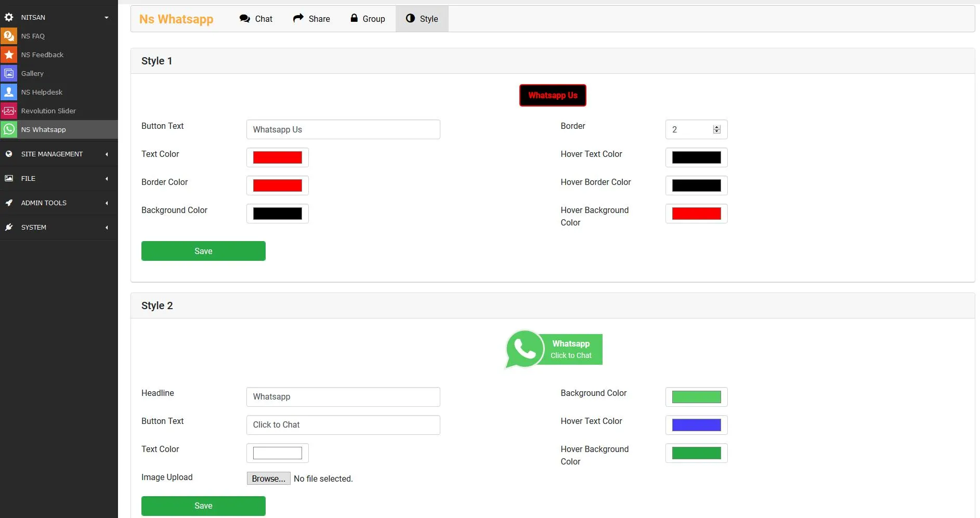
Task: Save the Style 1 settings
Action: pyautogui.click(x=203, y=251)
